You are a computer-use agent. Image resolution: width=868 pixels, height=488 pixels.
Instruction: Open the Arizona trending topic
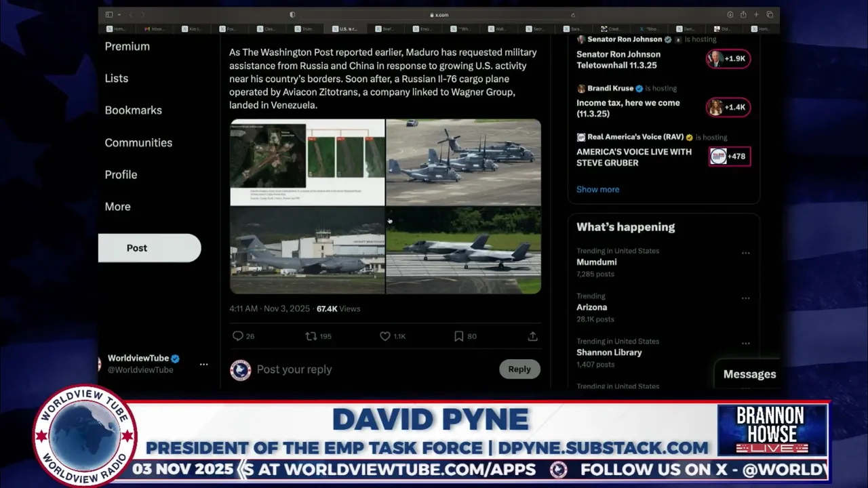tap(591, 307)
